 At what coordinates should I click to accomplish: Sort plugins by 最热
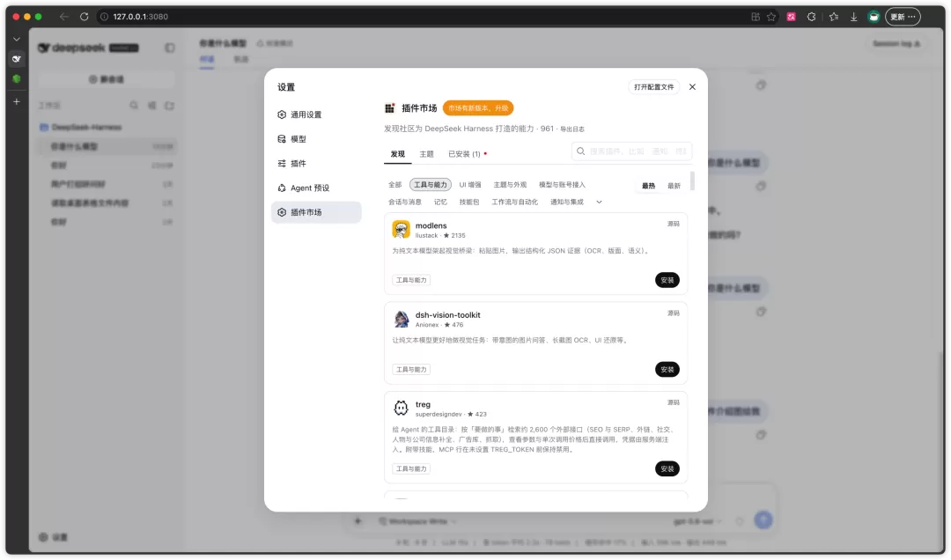point(648,186)
